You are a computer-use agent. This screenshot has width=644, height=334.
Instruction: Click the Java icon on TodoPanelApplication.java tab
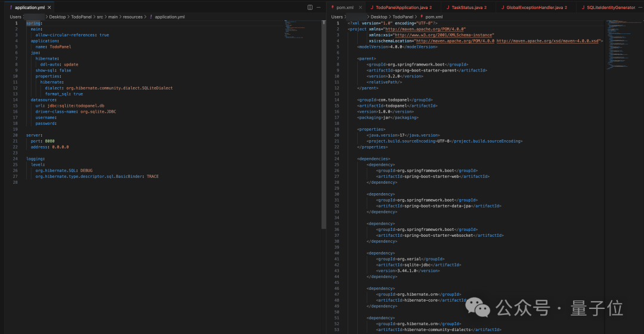pos(371,7)
